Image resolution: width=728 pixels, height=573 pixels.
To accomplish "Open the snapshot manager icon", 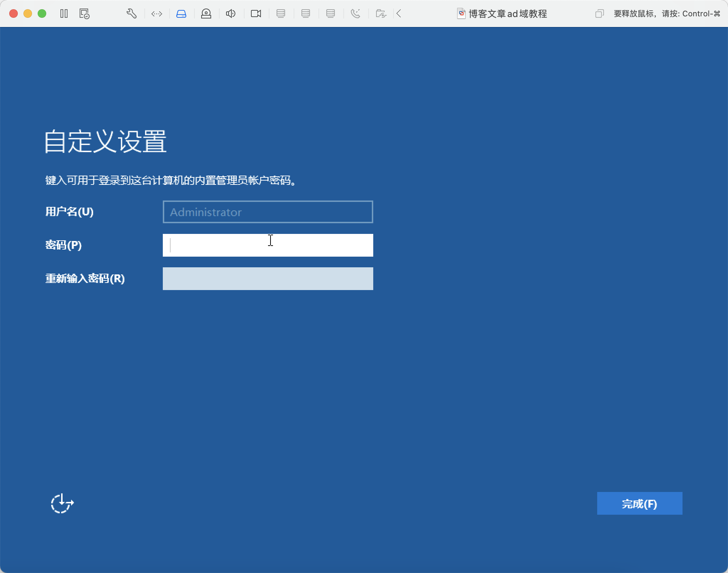I will pos(84,14).
